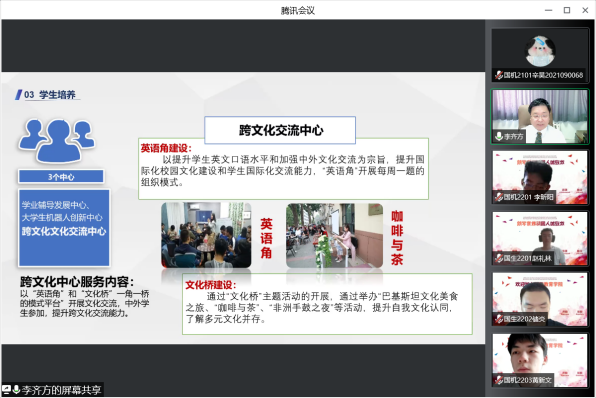Select the 国机2201 李昕阳 video tile
Image resolution: width=596 pixels, height=398 pixels.
(x=540, y=177)
